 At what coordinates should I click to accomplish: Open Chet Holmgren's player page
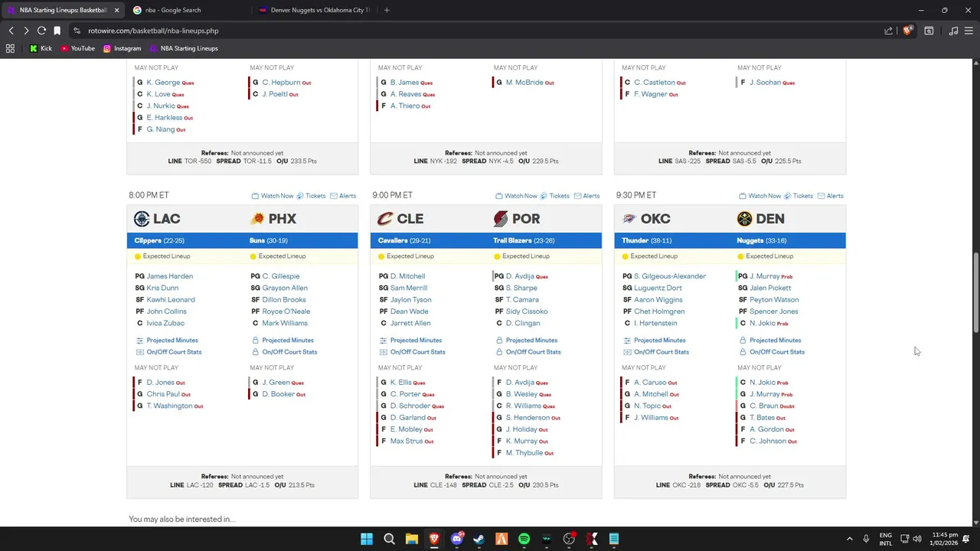[x=659, y=311]
